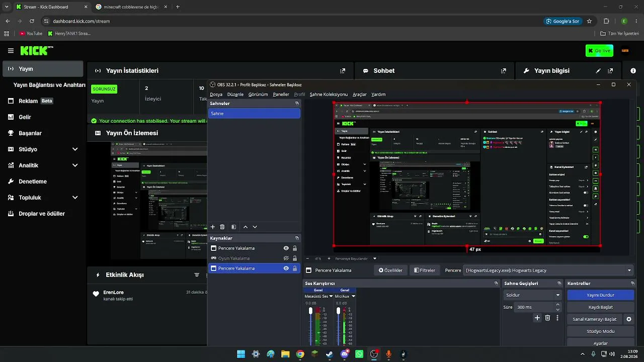Toggle lock on the selected bottom Pencere Yakalama
Screen dimensions: 644x362
[x=295, y=268]
